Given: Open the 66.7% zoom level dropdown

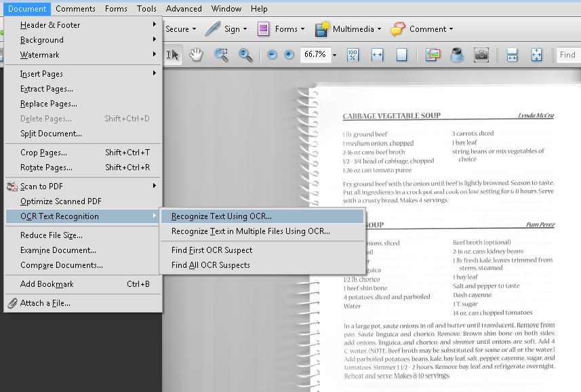Looking at the screenshot, I should coord(334,55).
